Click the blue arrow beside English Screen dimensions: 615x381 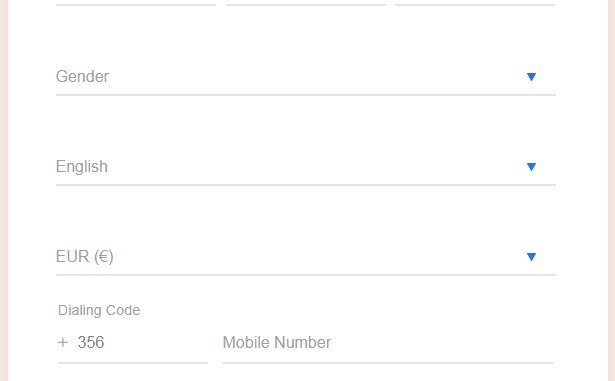coord(531,167)
